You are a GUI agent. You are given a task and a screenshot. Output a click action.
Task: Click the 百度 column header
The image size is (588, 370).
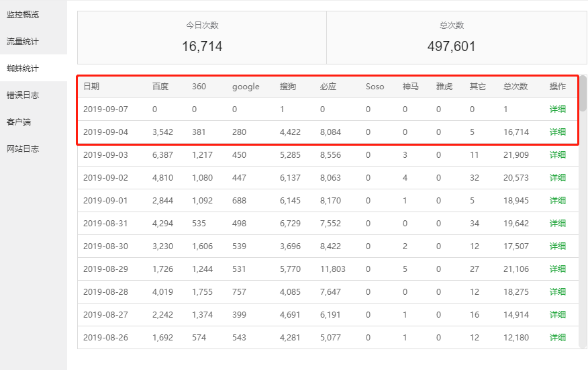[160, 87]
